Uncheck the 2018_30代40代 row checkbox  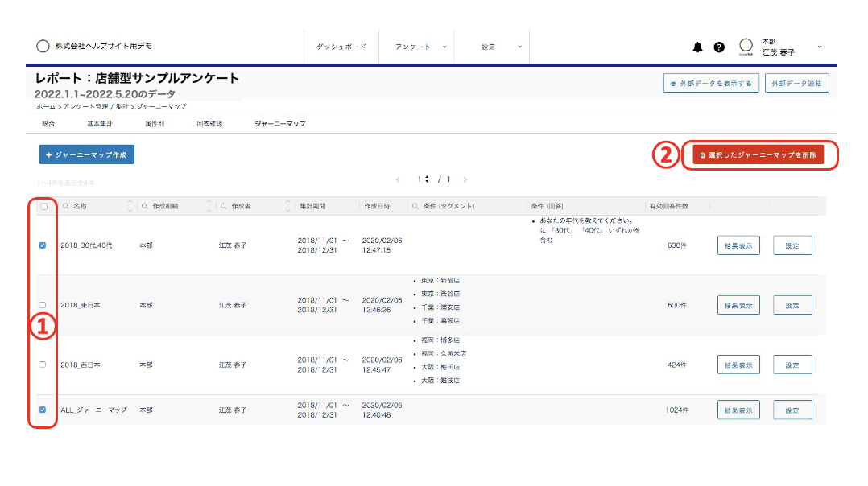click(x=43, y=245)
